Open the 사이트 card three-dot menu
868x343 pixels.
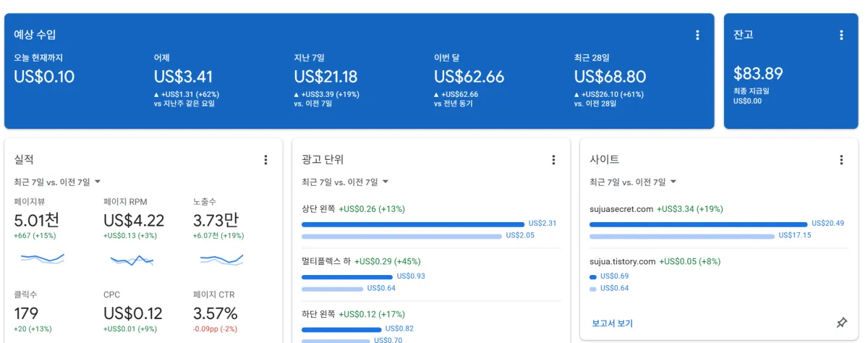(x=841, y=160)
